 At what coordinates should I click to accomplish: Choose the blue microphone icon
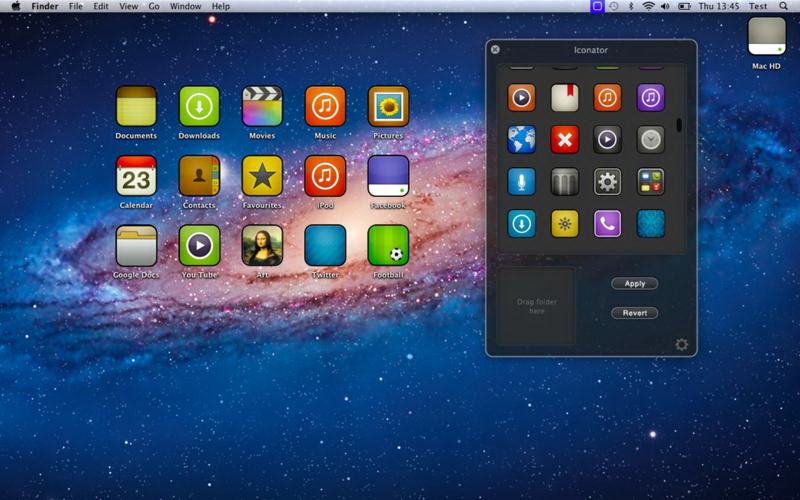[522, 181]
